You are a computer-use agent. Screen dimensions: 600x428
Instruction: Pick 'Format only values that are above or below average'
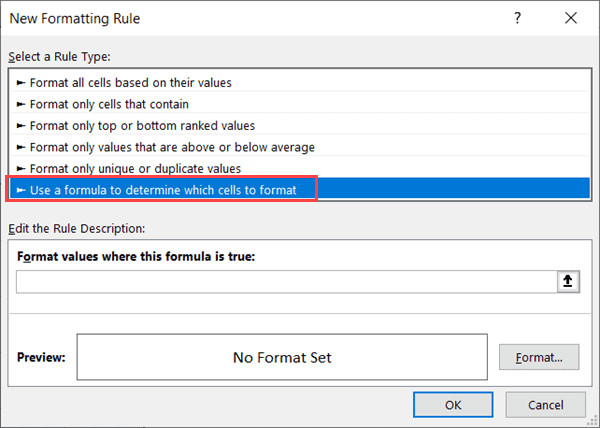click(x=172, y=147)
